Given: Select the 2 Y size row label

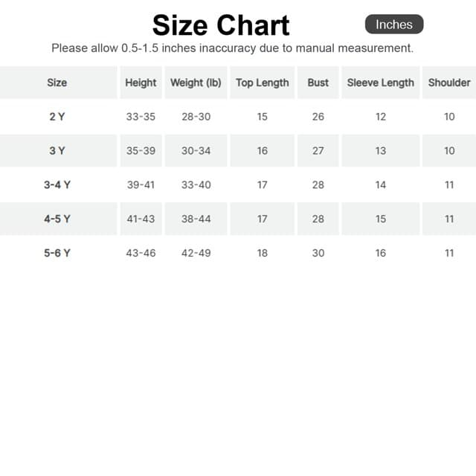Looking at the screenshot, I should point(57,117).
